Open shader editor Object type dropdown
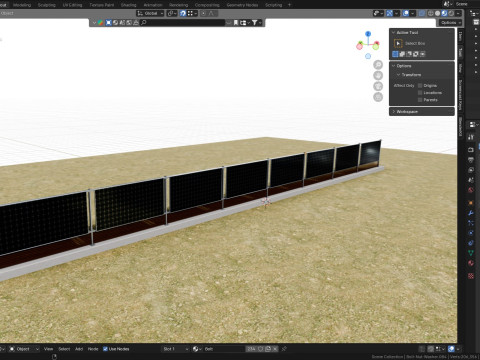 click(24, 349)
